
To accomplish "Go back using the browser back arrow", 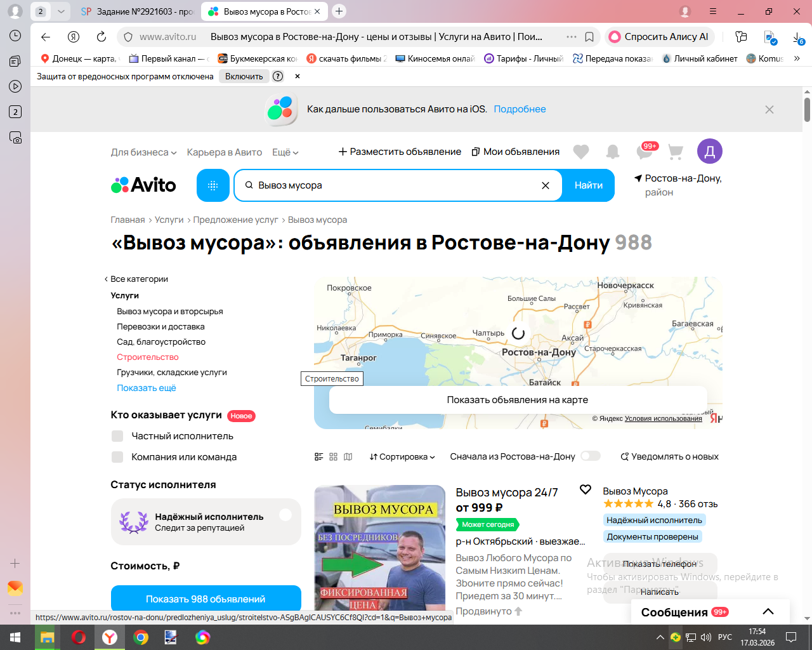I will (x=46, y=37).
